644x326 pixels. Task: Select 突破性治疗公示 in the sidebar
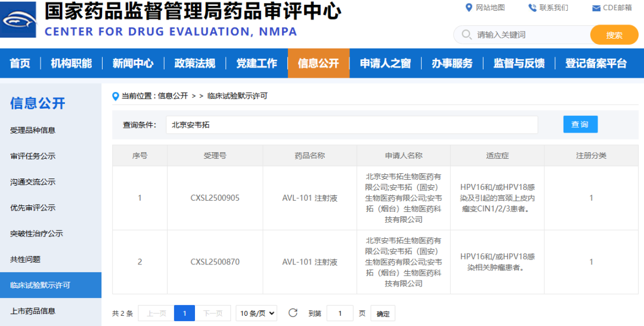[36, 233]
